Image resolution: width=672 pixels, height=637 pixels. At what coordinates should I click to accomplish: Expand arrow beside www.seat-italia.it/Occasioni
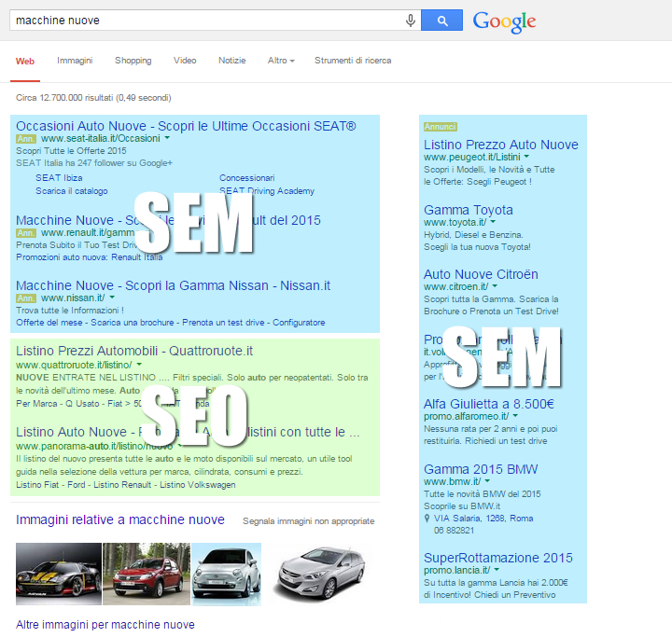pyautogui.click(x=167, y=138)
